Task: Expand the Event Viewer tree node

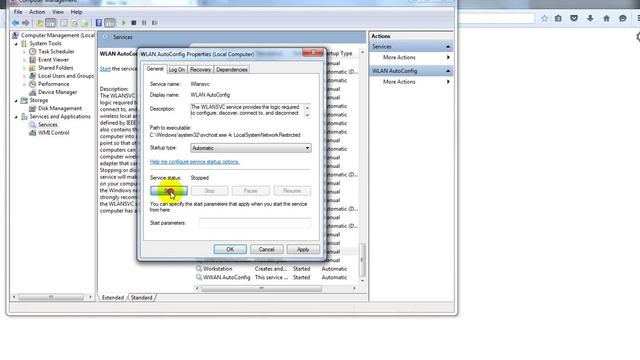Action: pos(24,60)
